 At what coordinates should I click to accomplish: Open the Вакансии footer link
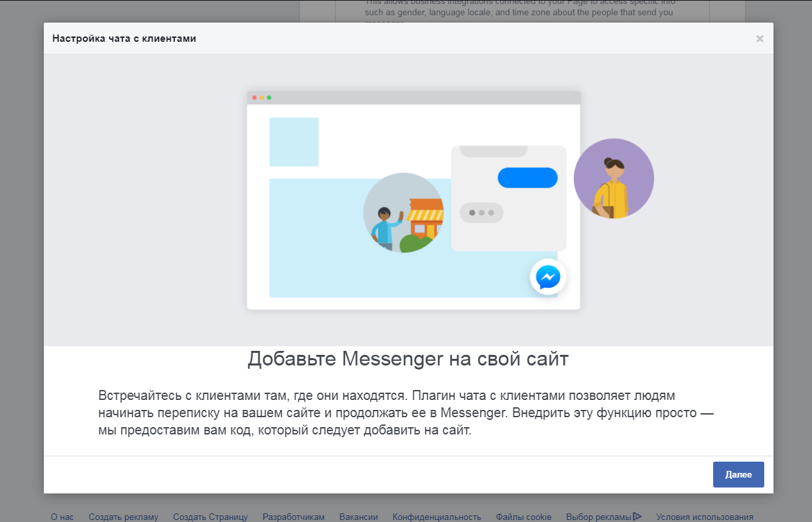tap(358, 517)
